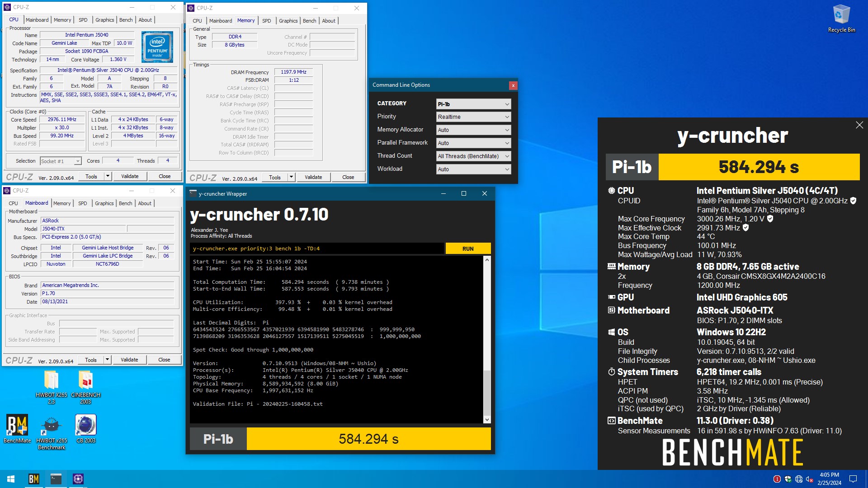
Task: Click Close in CPU-Z CPU window
Action: click(165, 176)
